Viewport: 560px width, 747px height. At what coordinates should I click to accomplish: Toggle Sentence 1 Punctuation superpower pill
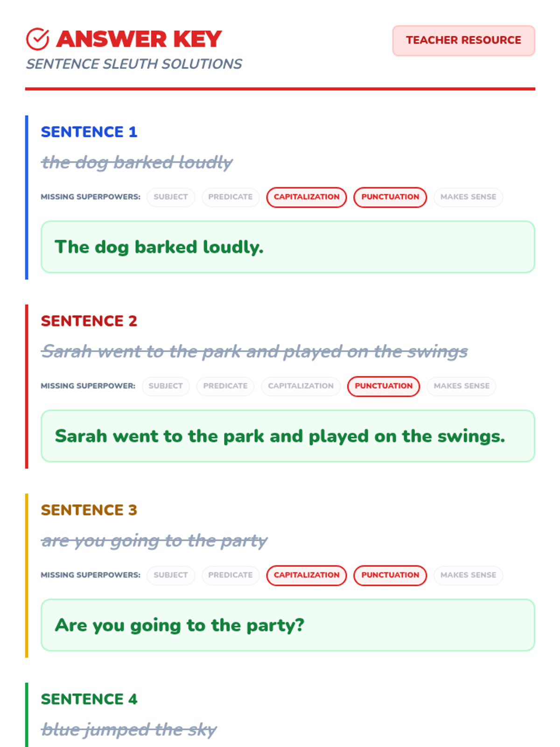[x=390, y=197]
